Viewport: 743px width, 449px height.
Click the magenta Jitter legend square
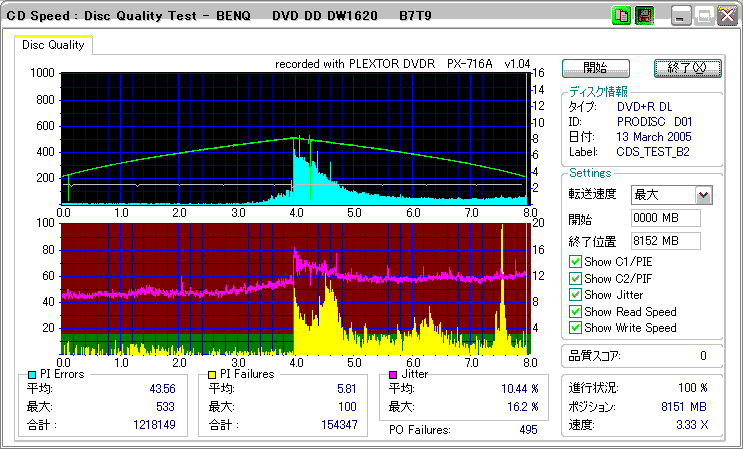[x=394, y=374]
